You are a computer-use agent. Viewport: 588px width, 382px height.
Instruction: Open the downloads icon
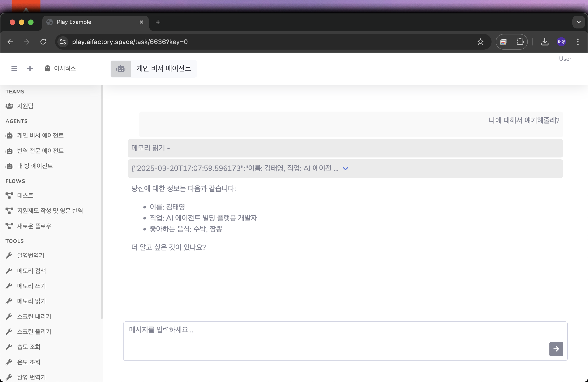click(x=545, y=42)
